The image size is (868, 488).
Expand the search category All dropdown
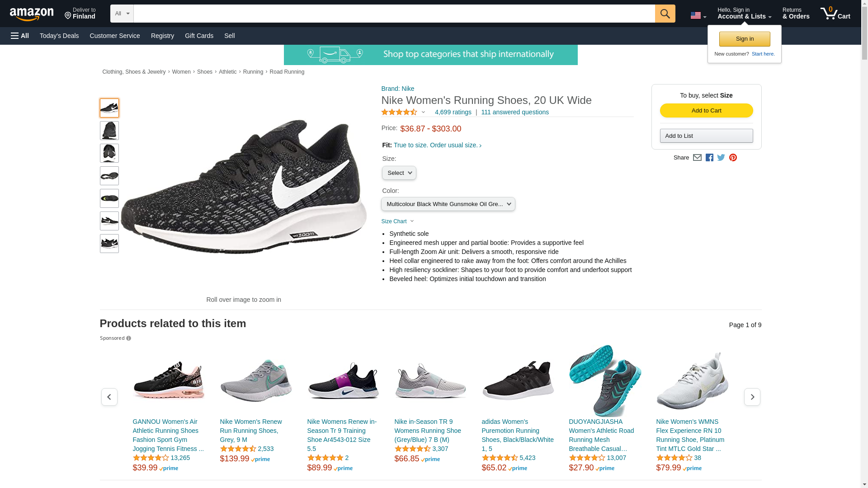122,14
